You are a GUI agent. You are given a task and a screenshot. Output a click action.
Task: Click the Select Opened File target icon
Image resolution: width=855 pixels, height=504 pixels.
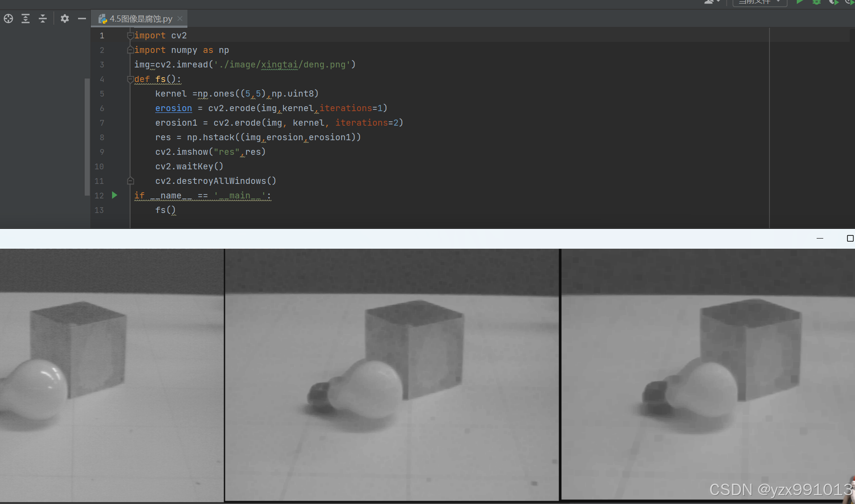pyautogui.click(x=8, y=19)
